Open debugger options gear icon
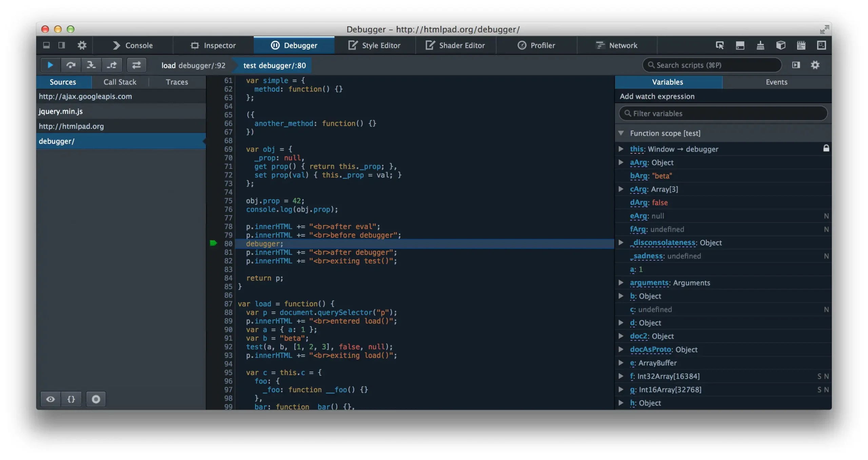The image size is (868, 460). click(815, 65)
